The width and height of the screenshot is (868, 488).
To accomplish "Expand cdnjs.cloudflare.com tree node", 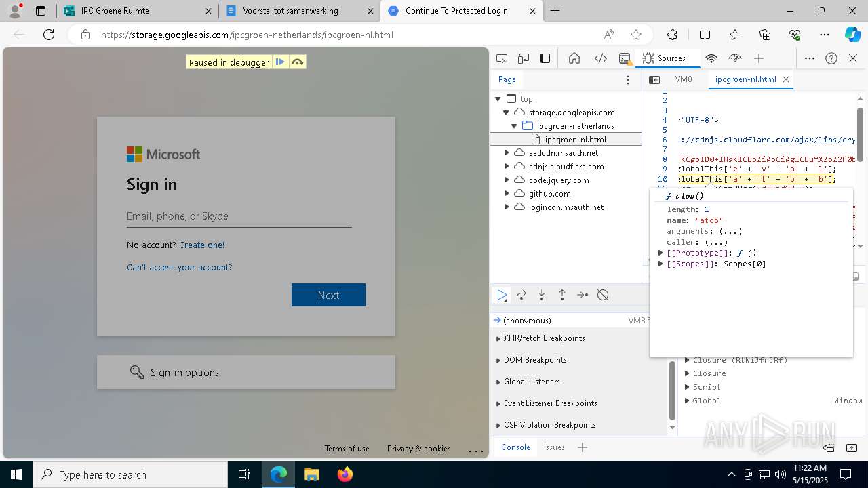I will pyautogui.click(x=506, y=167).
